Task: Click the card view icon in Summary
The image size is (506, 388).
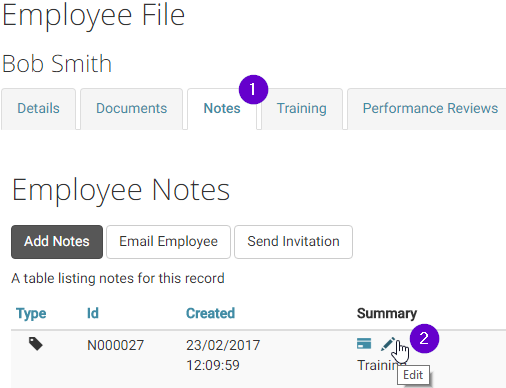Action: [x=364, y=343]
